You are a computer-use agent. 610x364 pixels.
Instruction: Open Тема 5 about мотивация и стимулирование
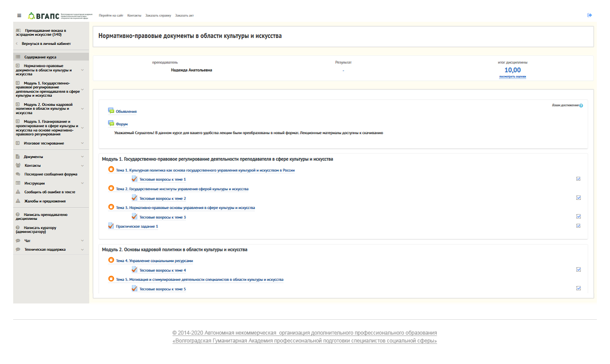pos(199,279)
